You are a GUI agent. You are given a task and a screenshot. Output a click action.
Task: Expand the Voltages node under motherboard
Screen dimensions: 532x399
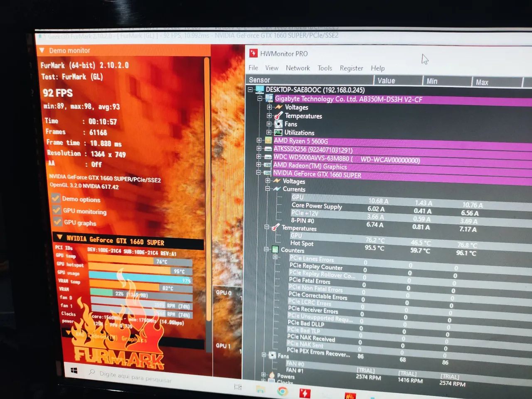click(x=269, y=107)
